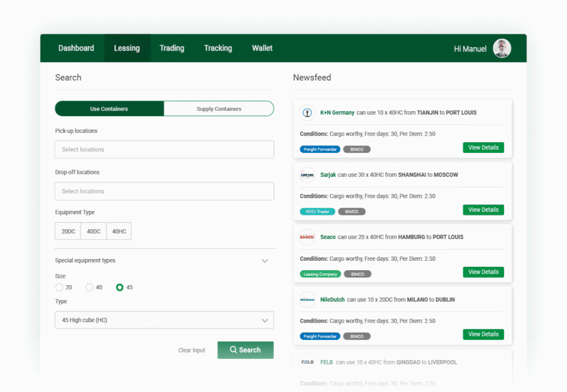The height and width of the screenshot is (392, 567).
Task: Switch to the Supply Containers tab
Action: click(x=219, y=109)
